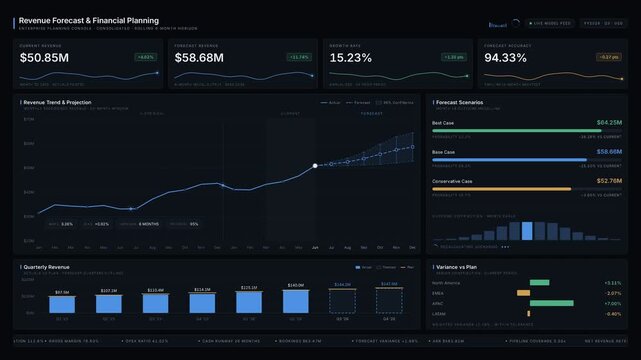The width and height of the screenshot is (641, 360).
Task: Select the $140.0M quarterly bar
Action: [x=296, y=302]
